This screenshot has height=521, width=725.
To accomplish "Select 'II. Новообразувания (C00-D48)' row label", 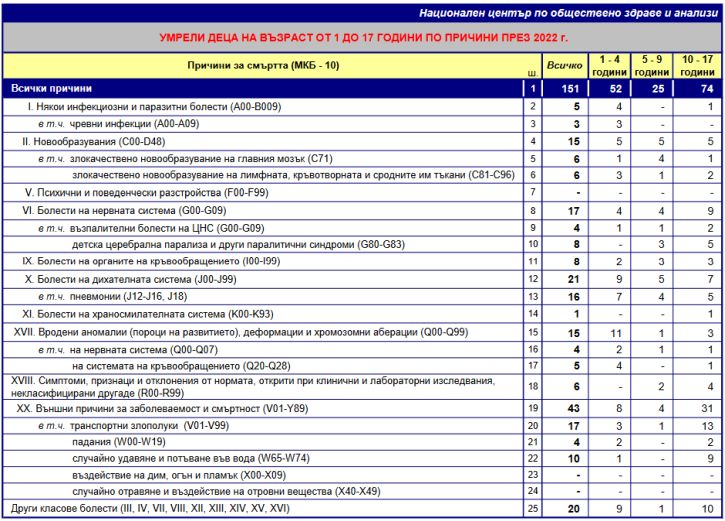I will point(103,141).
